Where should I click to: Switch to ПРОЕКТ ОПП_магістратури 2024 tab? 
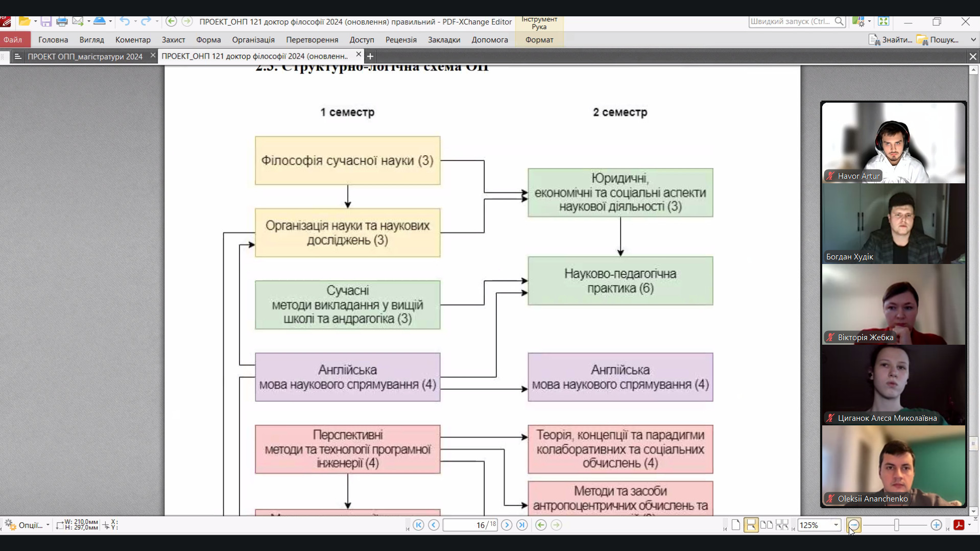tap(85, 56)
